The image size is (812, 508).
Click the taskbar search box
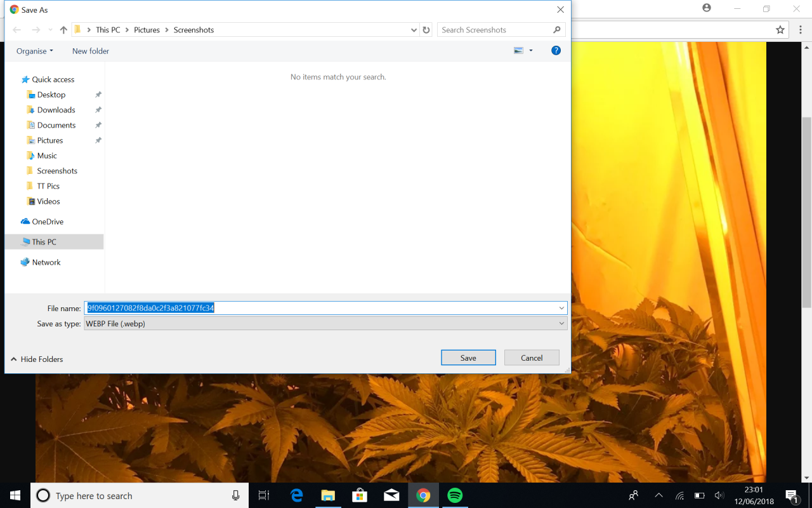[x=140, y=495]
